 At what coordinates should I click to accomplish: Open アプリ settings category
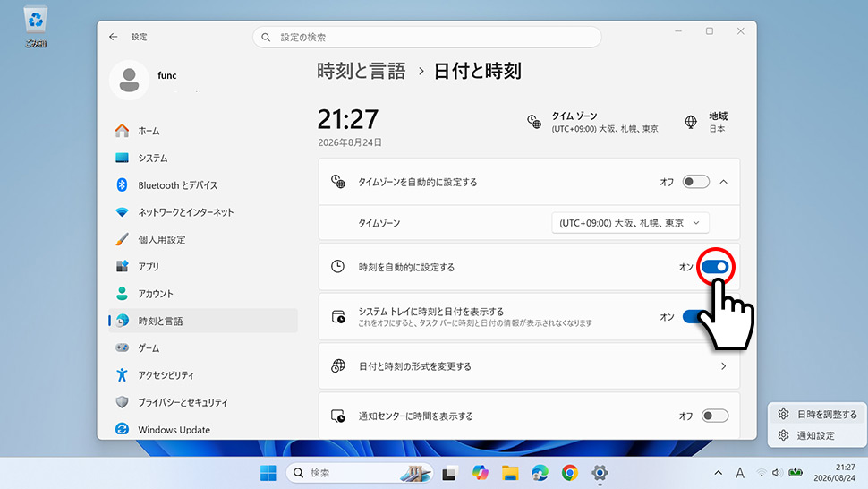(x=202, y=266)
